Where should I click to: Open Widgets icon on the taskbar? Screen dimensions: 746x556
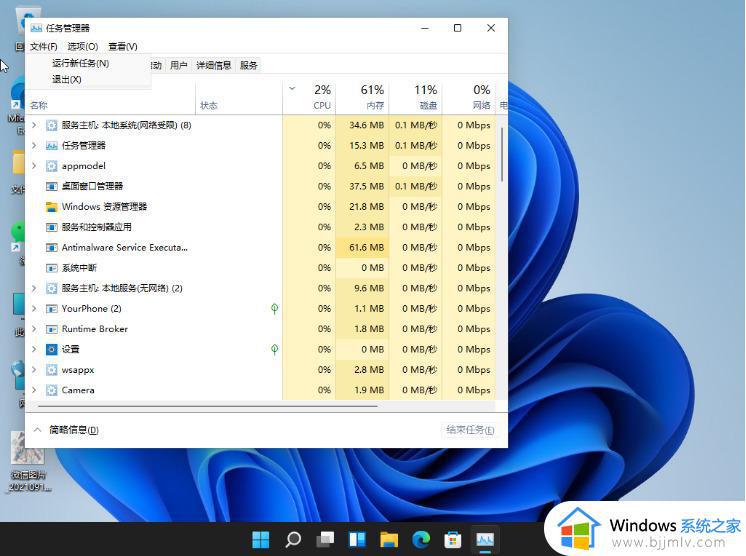[357, 539]
